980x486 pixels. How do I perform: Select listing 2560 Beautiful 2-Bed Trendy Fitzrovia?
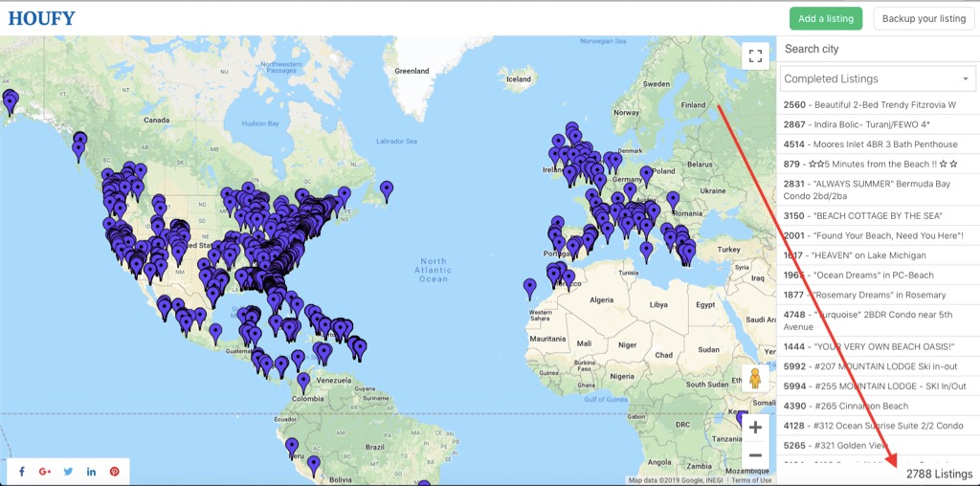(x=879, y=105)
